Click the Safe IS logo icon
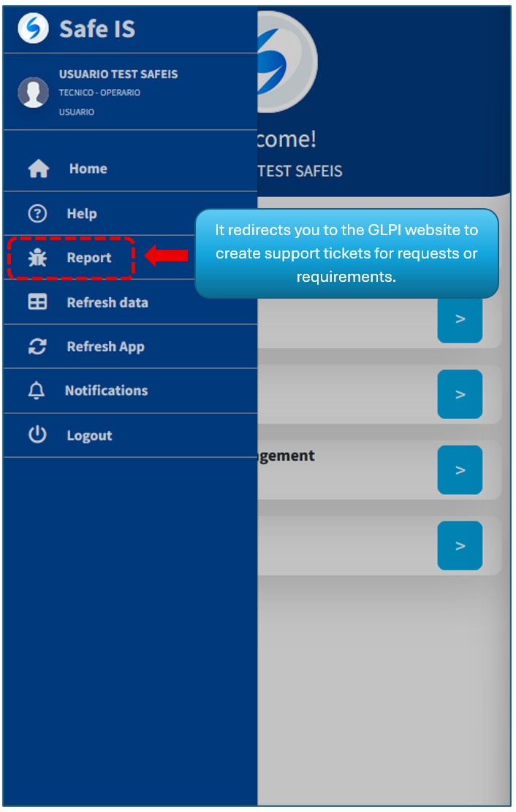The width and height of the screenshot is (516, 812). pos(33,29)
